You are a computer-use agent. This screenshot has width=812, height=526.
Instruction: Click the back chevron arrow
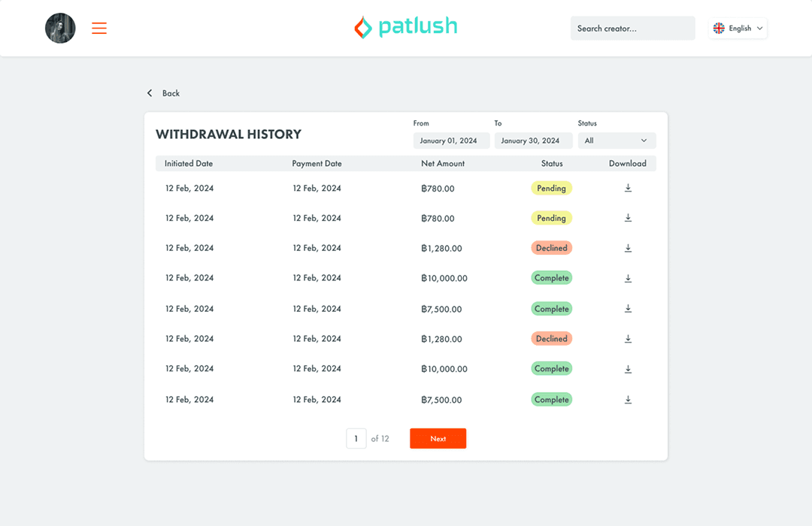150,92
